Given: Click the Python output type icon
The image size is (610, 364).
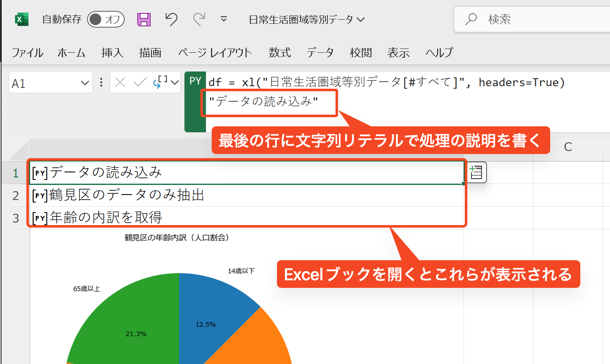Looking at the screenshot, I should pos(160,82).
